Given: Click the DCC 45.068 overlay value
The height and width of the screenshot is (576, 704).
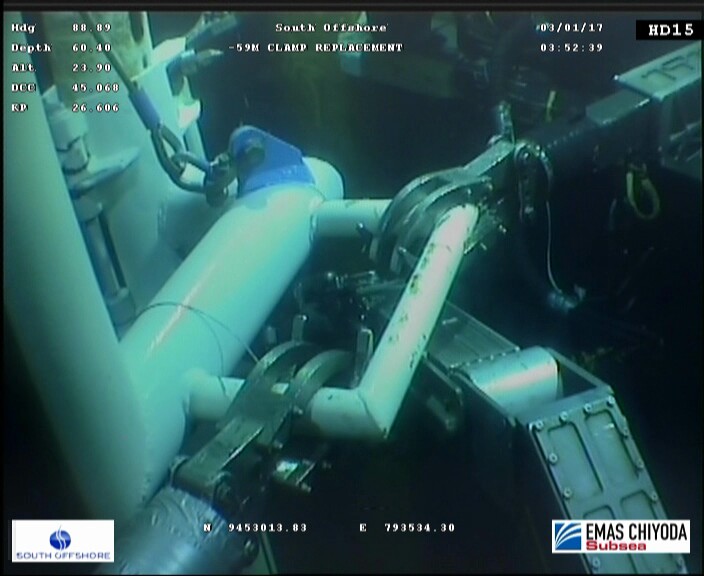Looking at the screenshot, I should pos(97,88).
